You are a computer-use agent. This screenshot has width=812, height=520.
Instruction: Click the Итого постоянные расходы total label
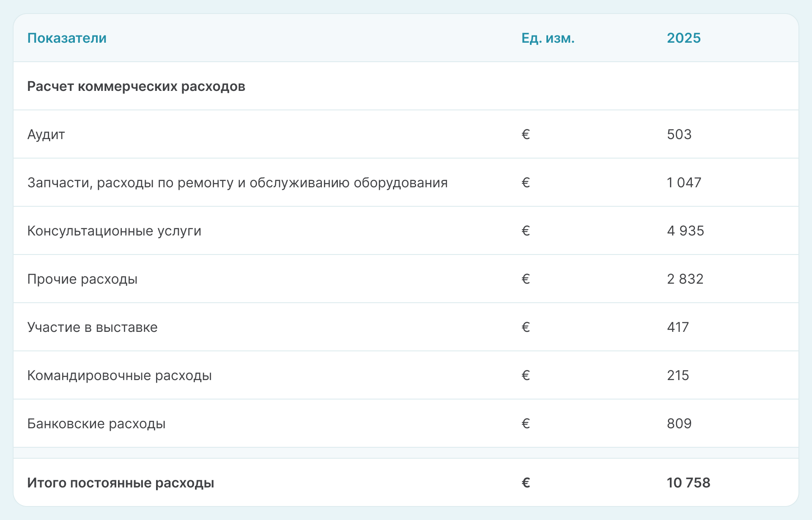click(x=121, y=483)
